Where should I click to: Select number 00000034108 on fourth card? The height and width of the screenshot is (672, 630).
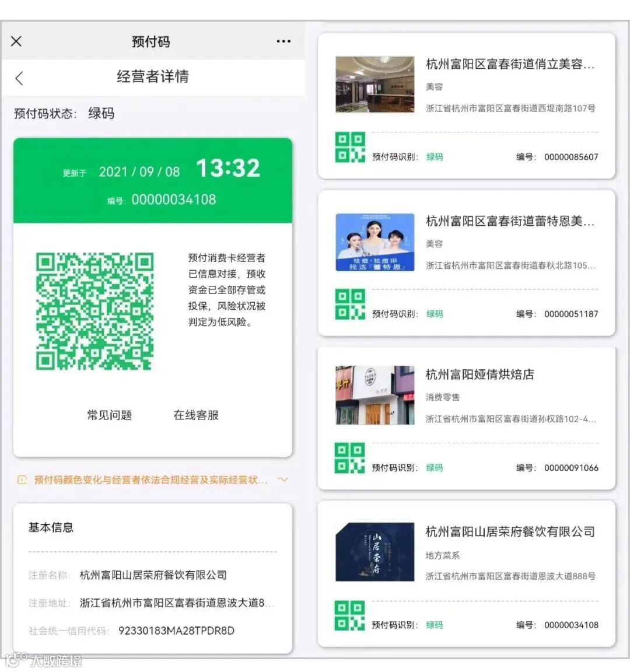click(571, 625)
